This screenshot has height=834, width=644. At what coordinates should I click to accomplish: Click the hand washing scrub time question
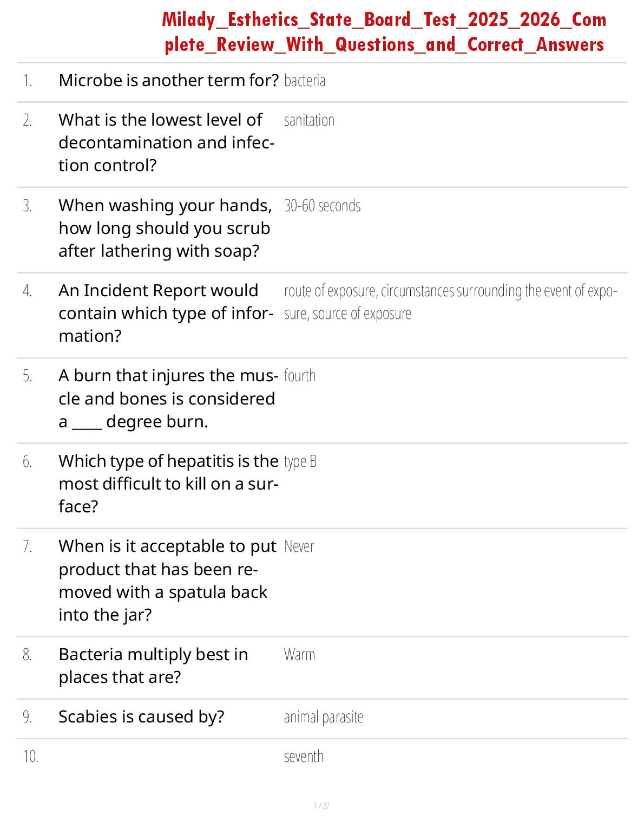(165, 228)
